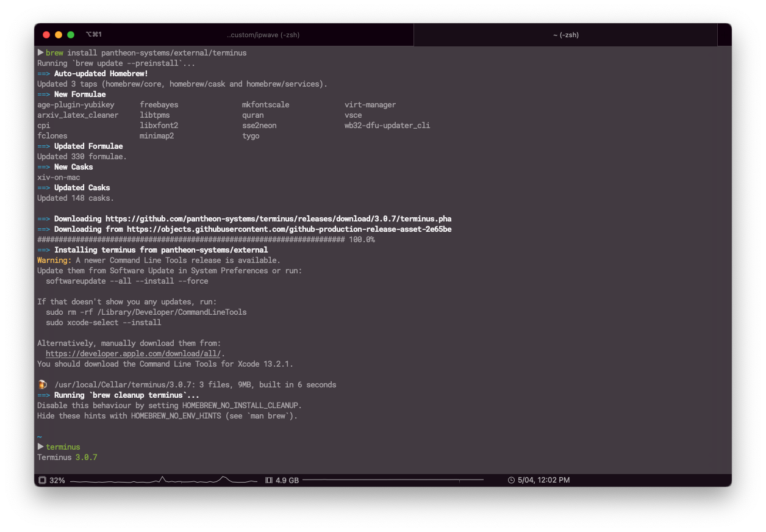This screenshot has width=766, height=532.
Task: Click the CPU activity graph in the status bar
Action: pos(165,480)
